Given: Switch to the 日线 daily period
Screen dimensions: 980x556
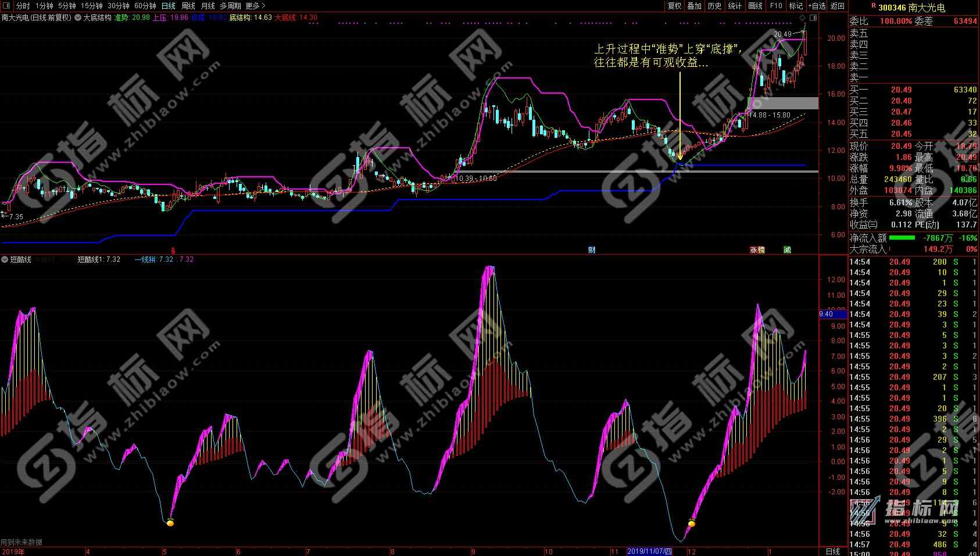Looking at the screenshot, I should pos(168,6).
